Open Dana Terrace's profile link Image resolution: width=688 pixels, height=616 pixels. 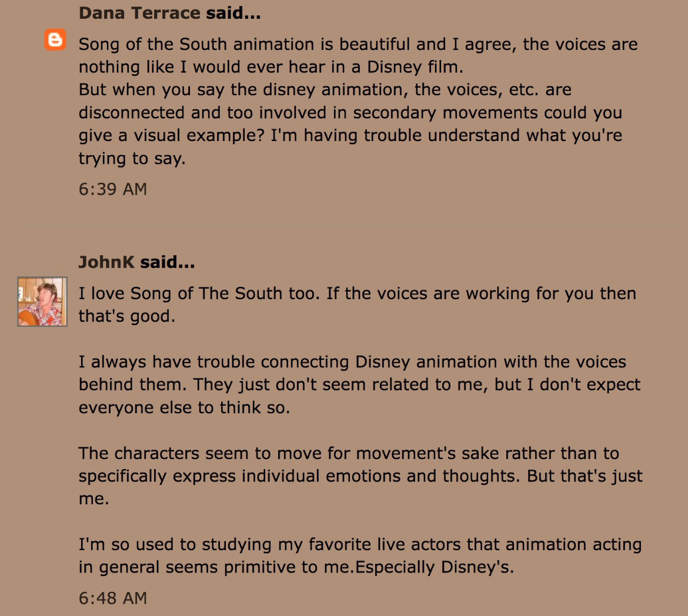(x=139, y=13)
